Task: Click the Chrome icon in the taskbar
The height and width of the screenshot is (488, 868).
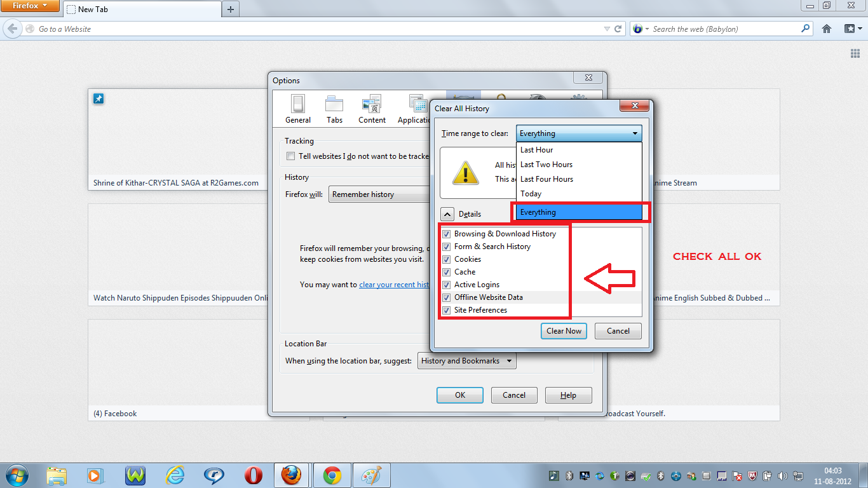Action: pos(332,475)
